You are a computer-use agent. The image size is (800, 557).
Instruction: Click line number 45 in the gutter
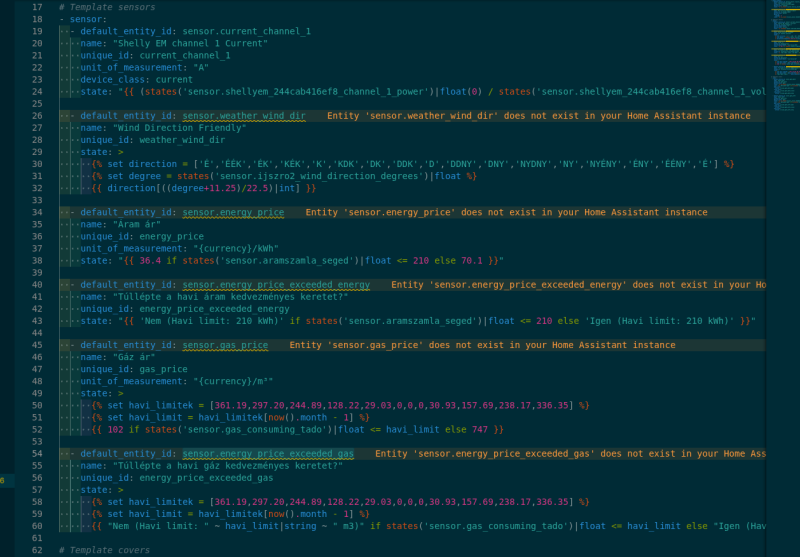(x=37, y=345)
